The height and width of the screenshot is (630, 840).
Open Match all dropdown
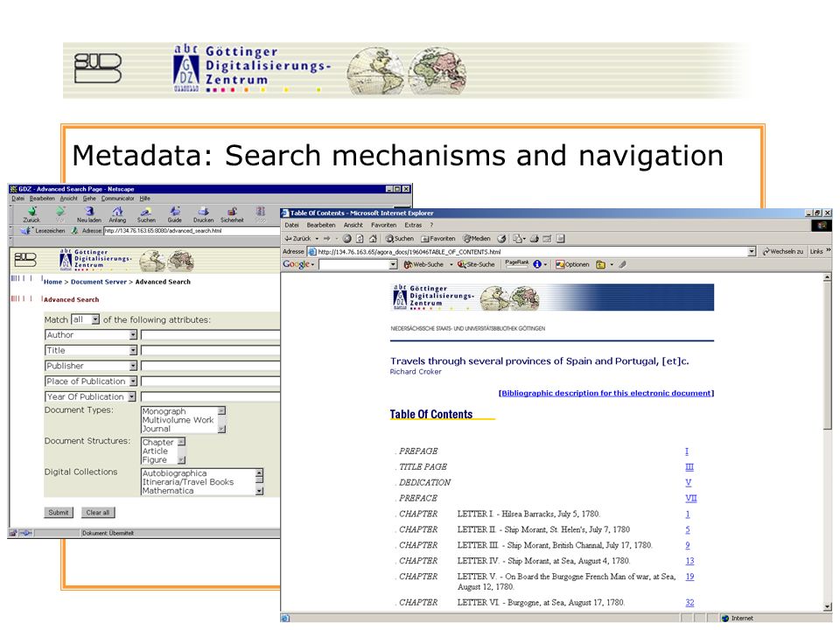[95, 319]
